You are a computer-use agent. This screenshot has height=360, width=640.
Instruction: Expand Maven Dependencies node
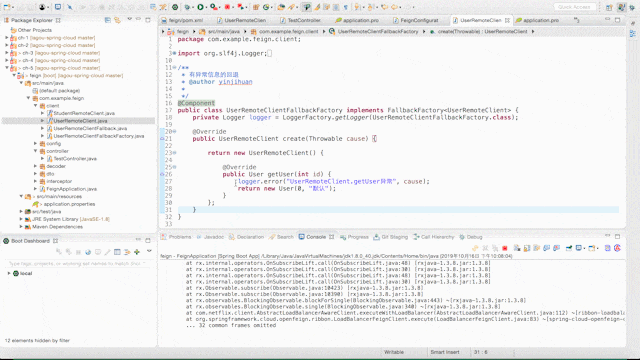coord(21,227)
